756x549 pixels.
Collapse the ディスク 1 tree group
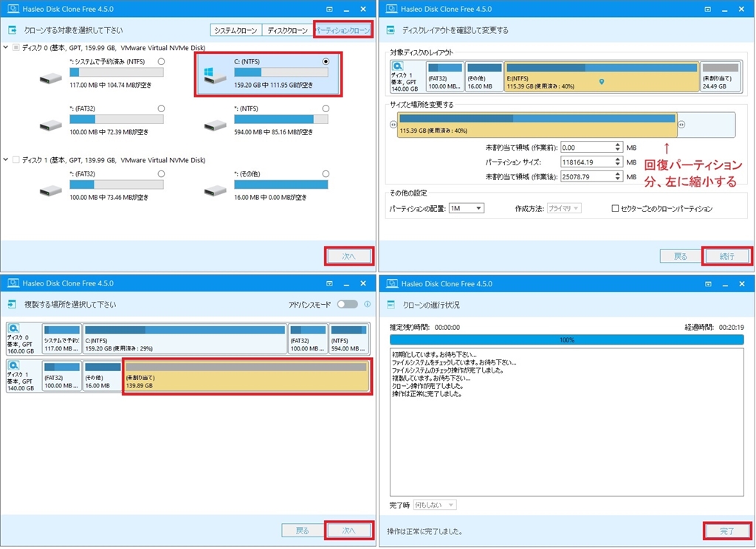(x=6, y=159)
